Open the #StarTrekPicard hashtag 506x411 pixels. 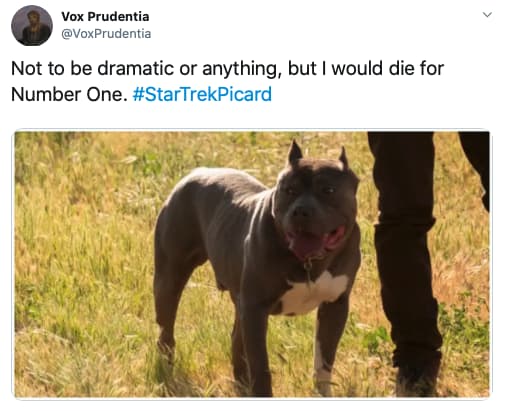[202, 94]
